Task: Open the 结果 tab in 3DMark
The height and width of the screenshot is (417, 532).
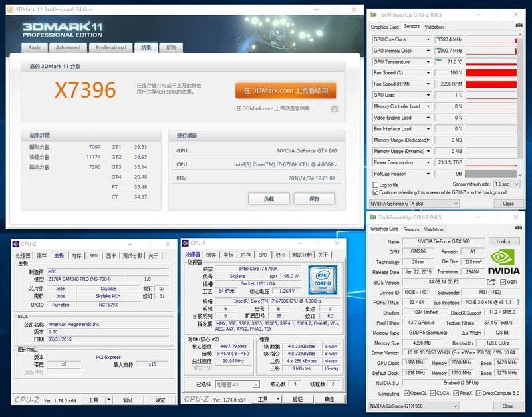Action: click(x=146, y=47)
